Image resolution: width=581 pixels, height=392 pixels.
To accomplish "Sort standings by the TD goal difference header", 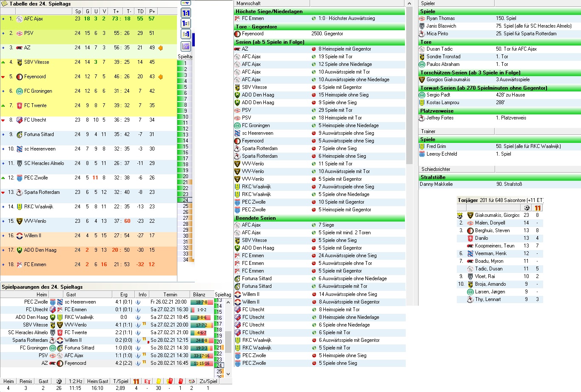I will coord(140,11).
